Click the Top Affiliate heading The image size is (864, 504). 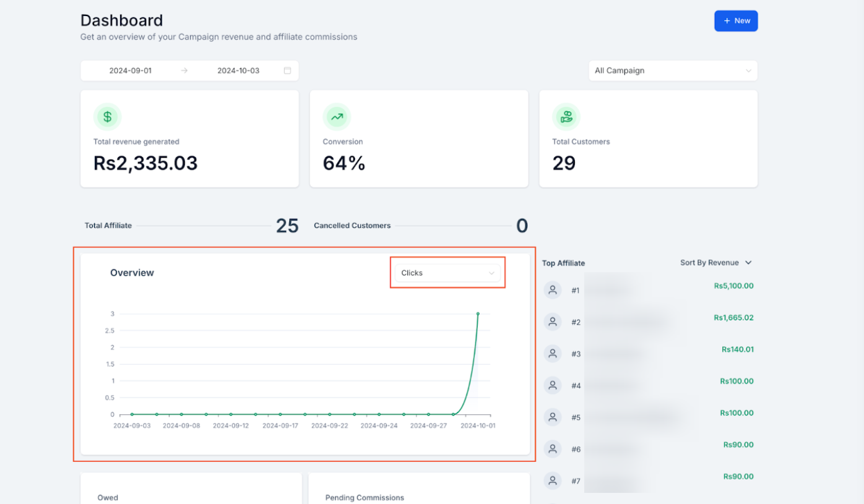click(x=563, y=263)
